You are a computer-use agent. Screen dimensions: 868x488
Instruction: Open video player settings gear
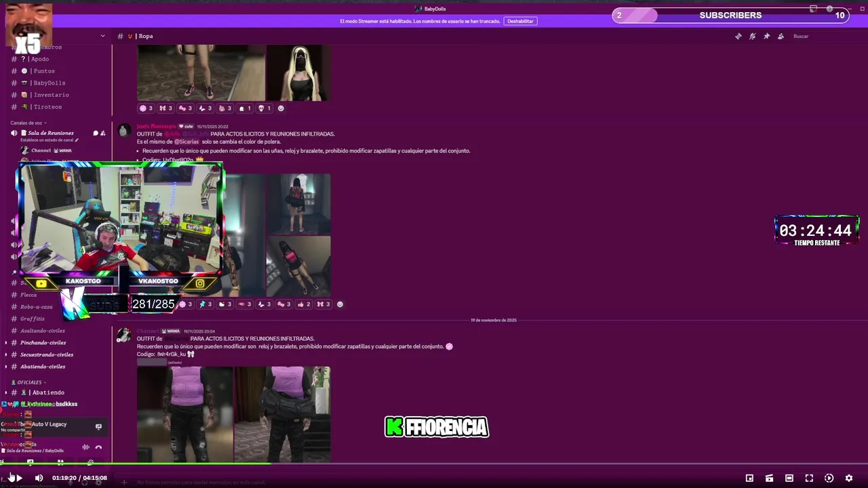pyautogui.click(x=848, y=478)
